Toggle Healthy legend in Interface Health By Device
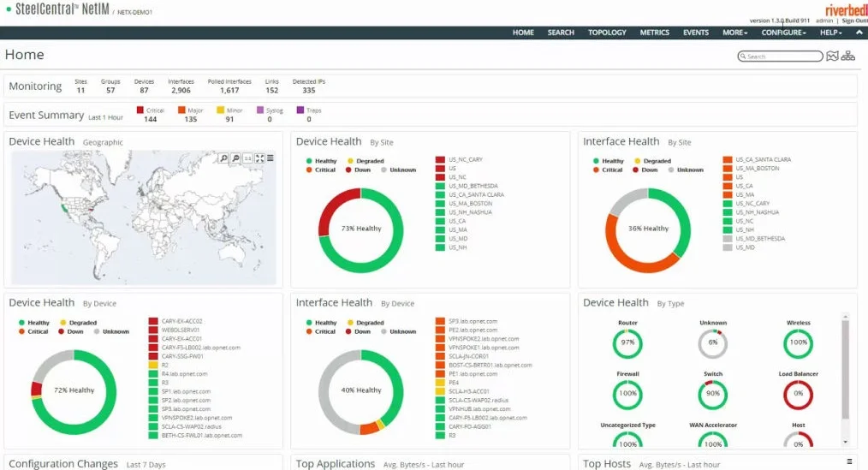Screen dimensions: 868x470 coord(322,323)
